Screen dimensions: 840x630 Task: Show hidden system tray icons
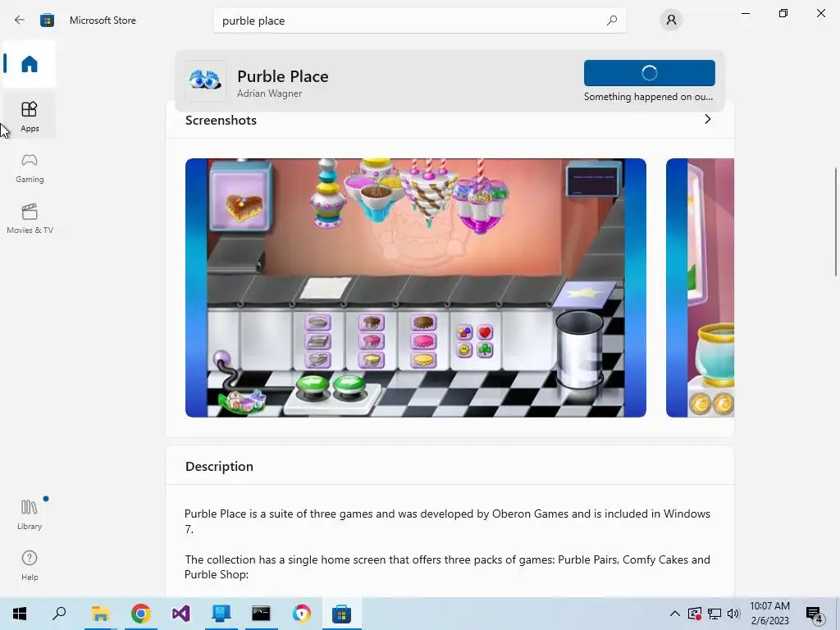pyautogui.click(x=675, y=614)
